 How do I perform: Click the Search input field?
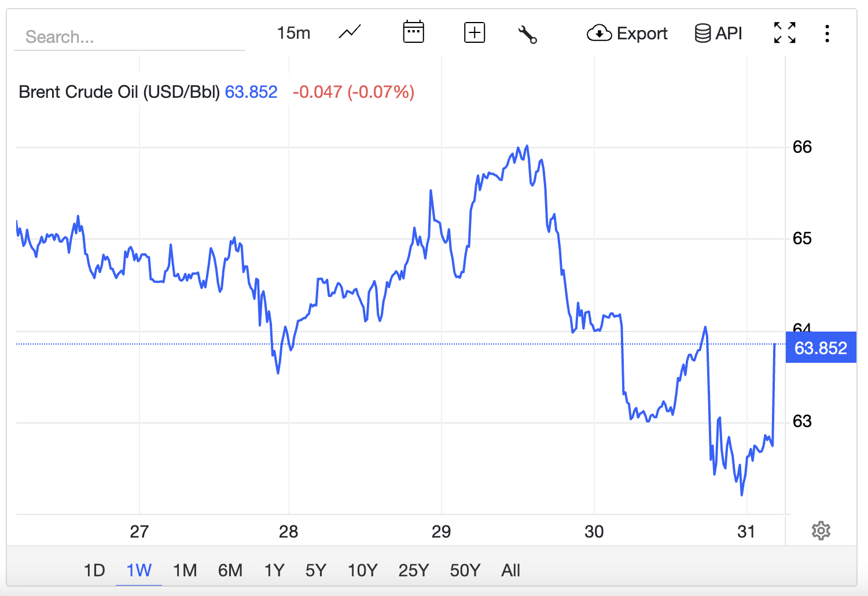pos(130,37)
